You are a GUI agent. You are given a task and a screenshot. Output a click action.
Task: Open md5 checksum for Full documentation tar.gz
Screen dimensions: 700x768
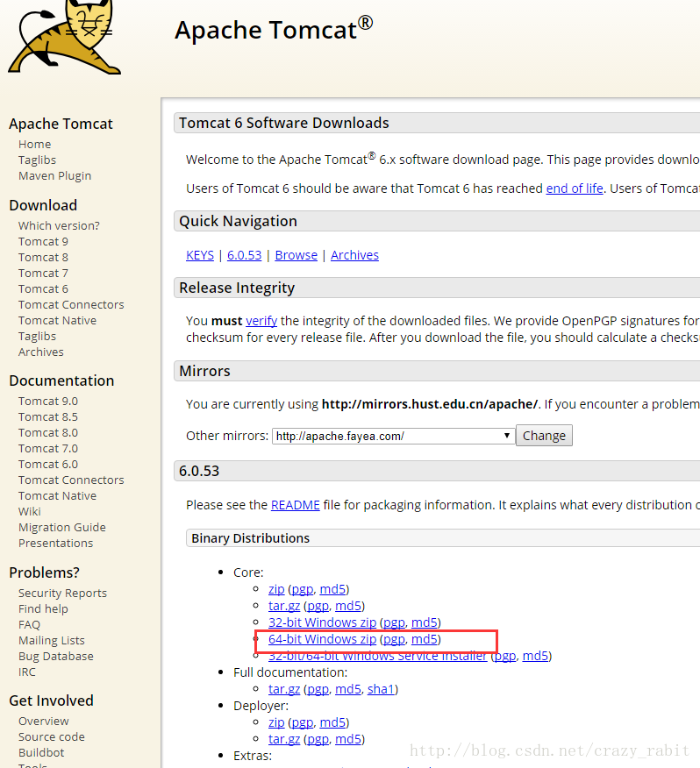click(348, 689)
